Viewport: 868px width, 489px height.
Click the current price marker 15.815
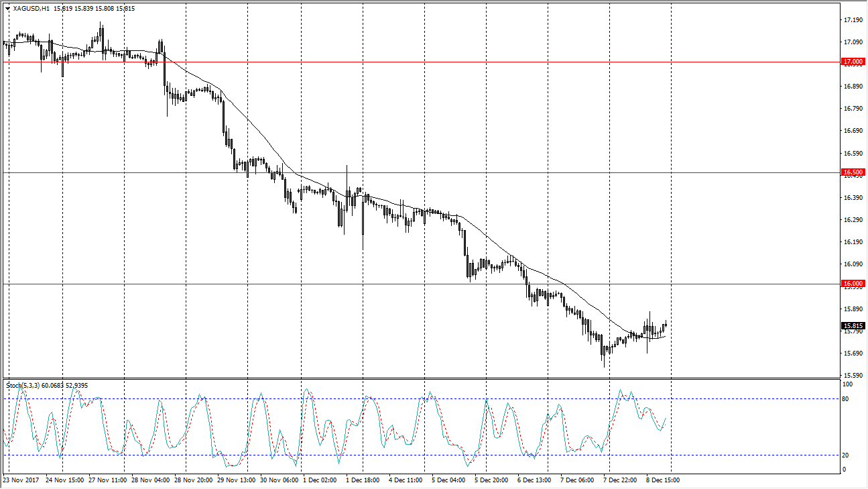[x=853, y=326]
